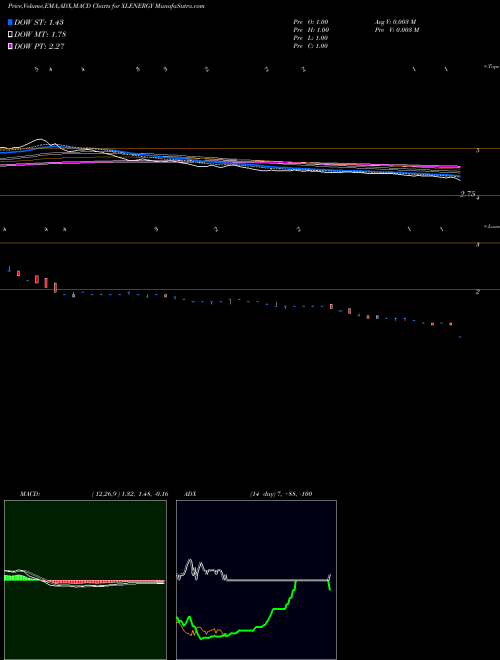
Task: Click the MACD (12,26,9) values text
Action: point(130,494)
